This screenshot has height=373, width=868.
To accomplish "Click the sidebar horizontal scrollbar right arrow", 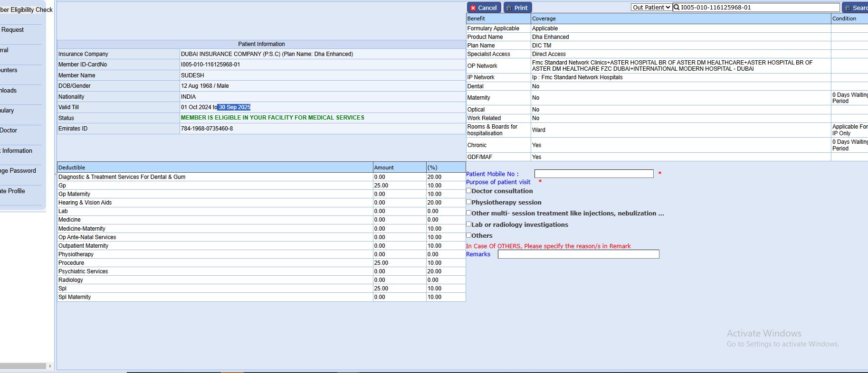I will 50,366.
